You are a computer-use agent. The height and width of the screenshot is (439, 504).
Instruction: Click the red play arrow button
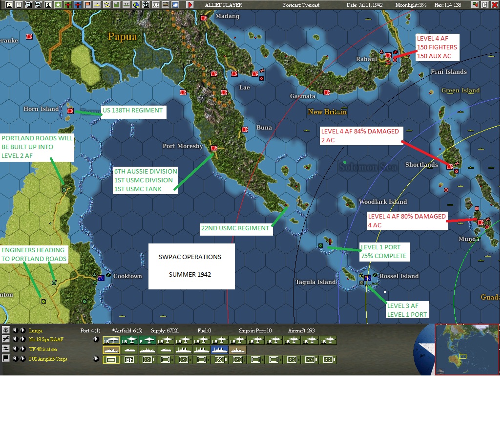click(190, 5)
